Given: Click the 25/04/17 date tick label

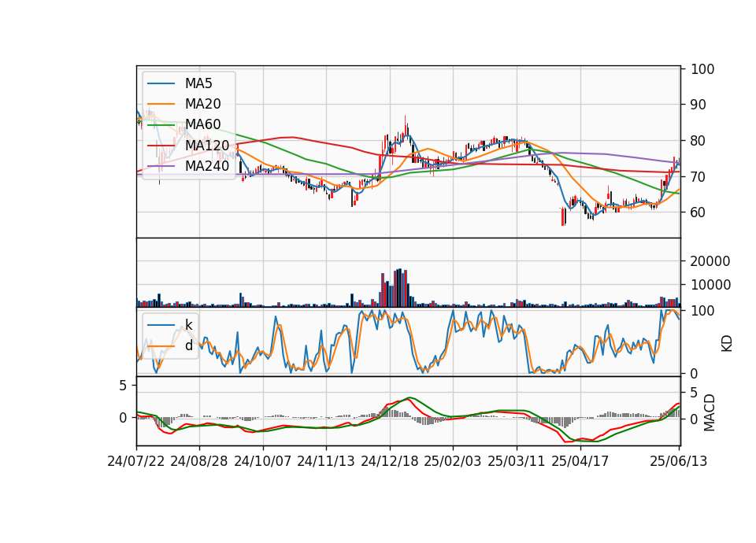Looking at the screenshot, I should pos(580,461).
